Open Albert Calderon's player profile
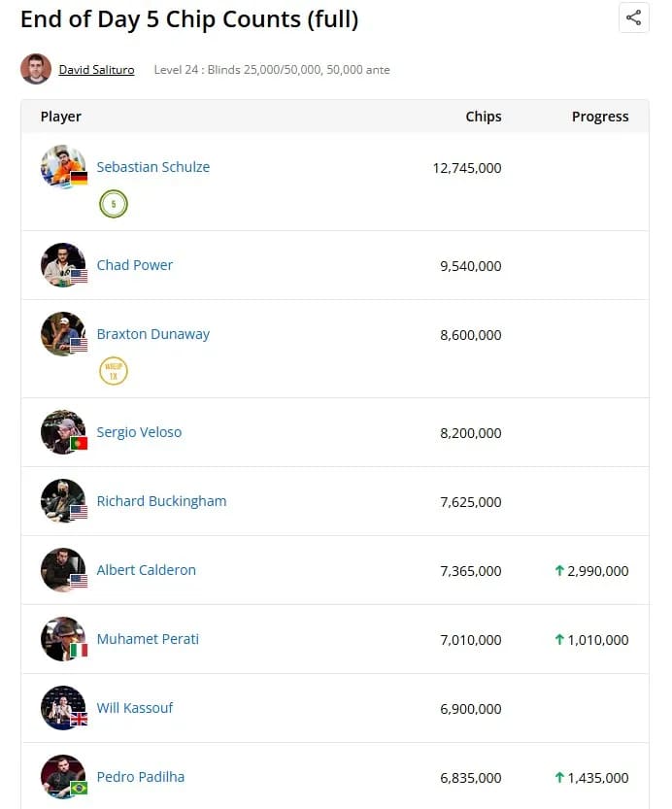The width and height of the screenshot is (672, 809). point(147,570)
